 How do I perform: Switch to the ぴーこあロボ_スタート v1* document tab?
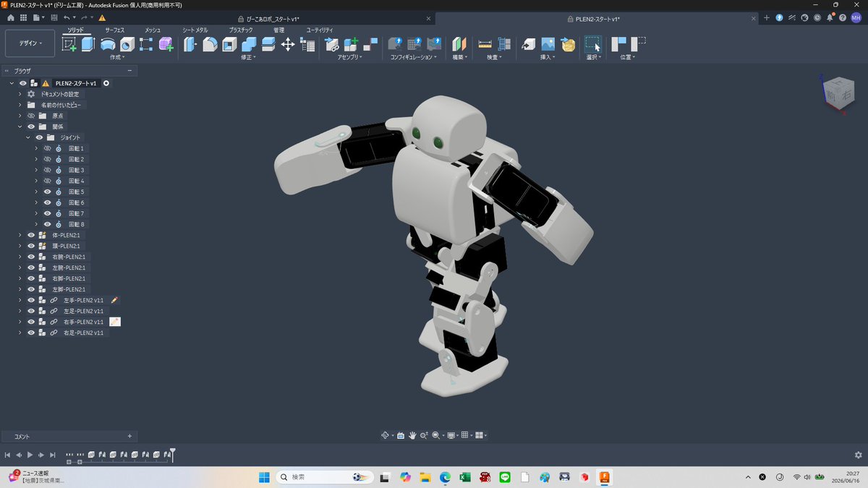268,18
